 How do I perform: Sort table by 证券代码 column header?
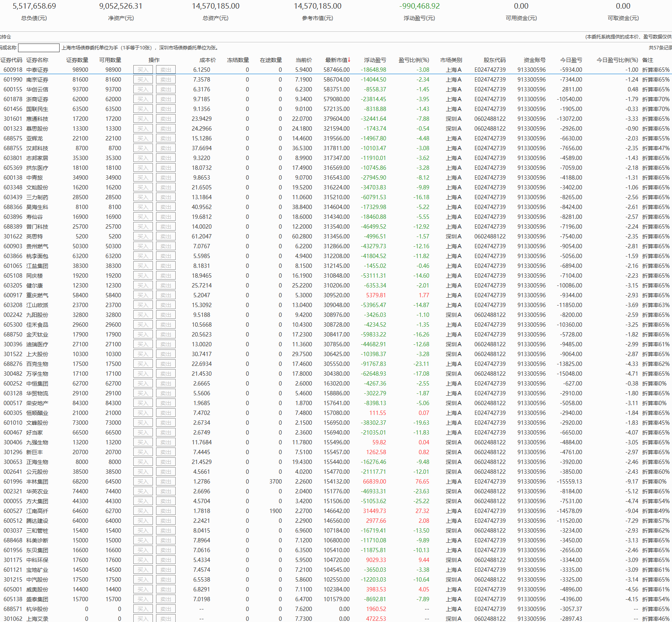[11, 60]
